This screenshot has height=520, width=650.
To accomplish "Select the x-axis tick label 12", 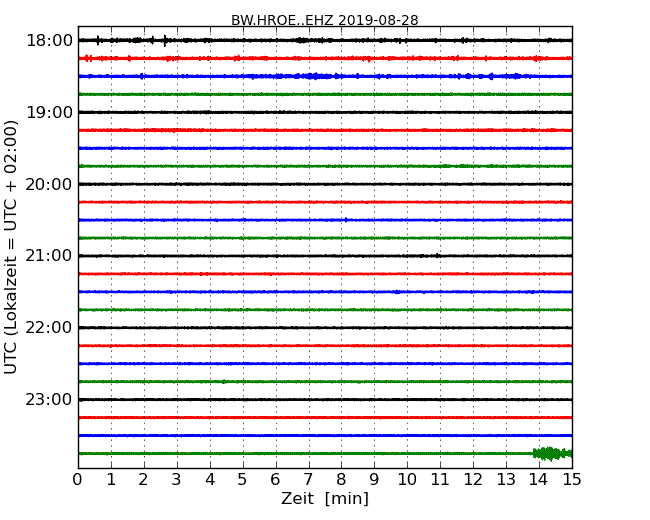I will tap(473, 480).
